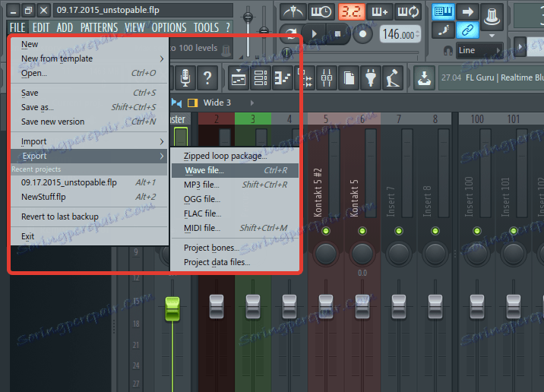Open the PATTERNS menu
This screenshot has width=544, height=392.
(x=99, y=27)
